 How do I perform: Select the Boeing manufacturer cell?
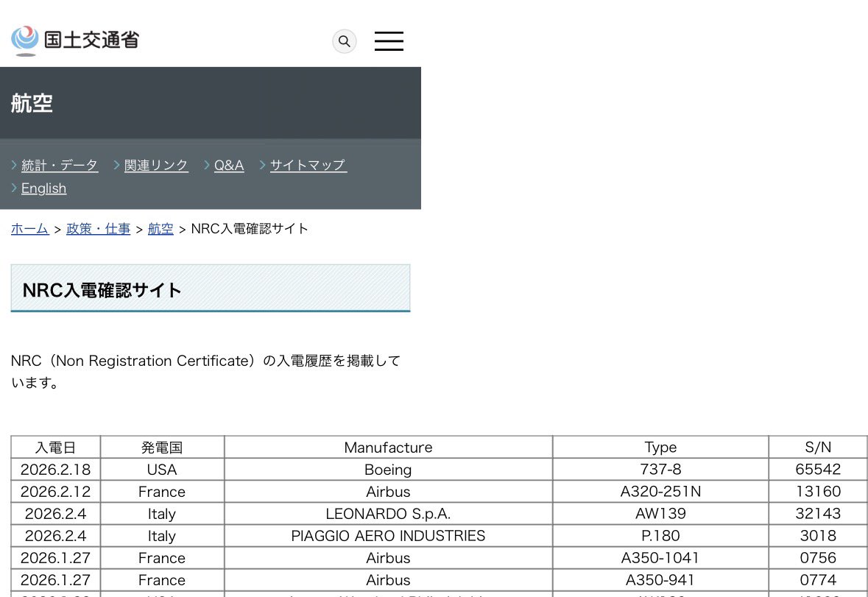(388, 469)
